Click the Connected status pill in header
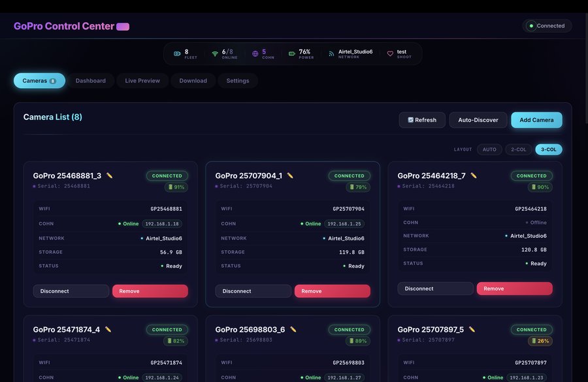Viewport: 588px width, 382px height. 547,26
